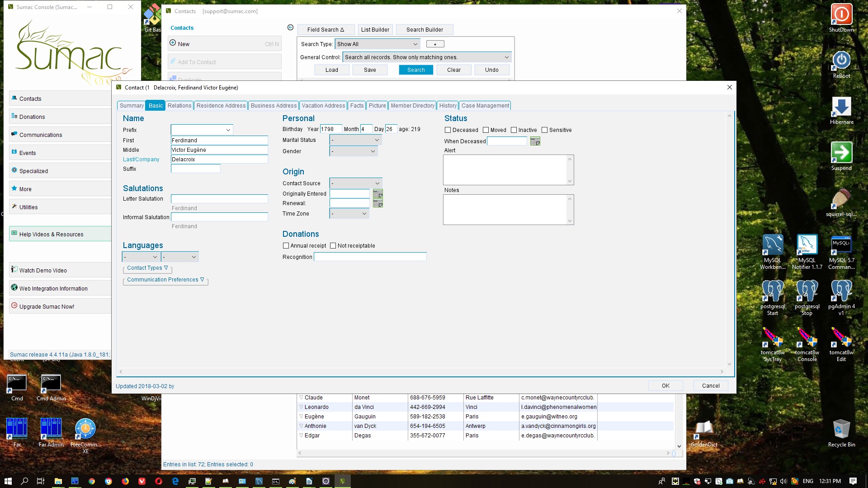Open the Time Zone dropdown
The image size is (868, 488).
(349, 214)
